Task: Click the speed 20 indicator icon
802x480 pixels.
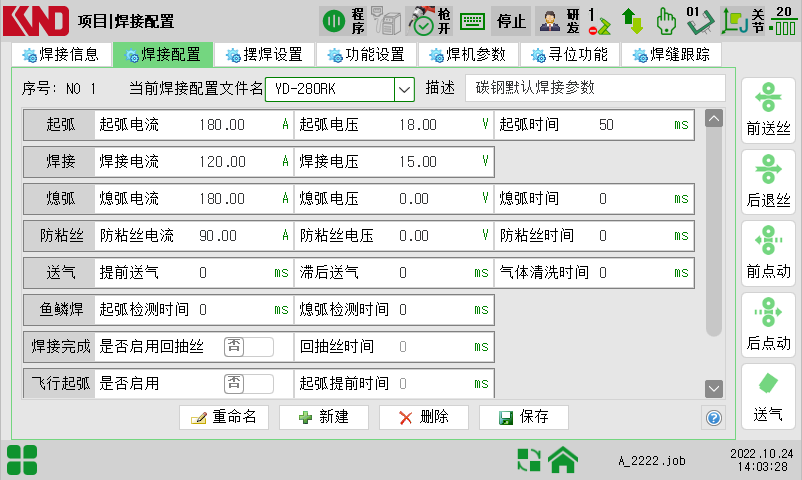Action: click(x=783, y=21)
